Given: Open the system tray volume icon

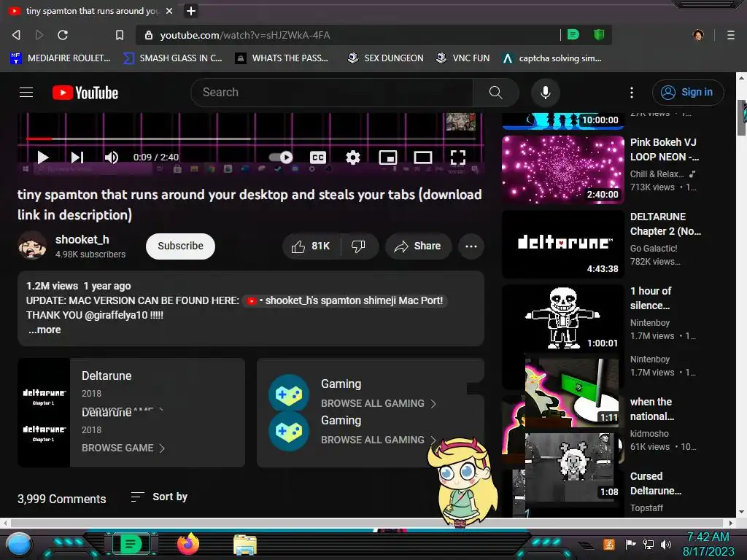Looking at the screenshot, I should (x=666, y=544).
